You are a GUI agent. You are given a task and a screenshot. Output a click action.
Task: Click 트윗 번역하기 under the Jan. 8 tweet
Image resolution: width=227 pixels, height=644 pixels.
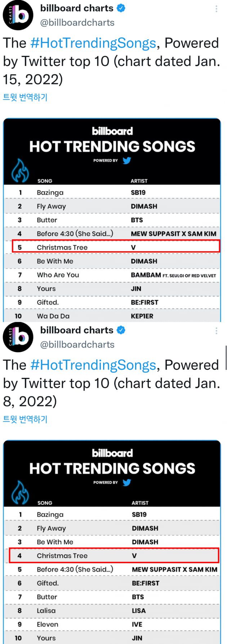(x=25, y=419)
